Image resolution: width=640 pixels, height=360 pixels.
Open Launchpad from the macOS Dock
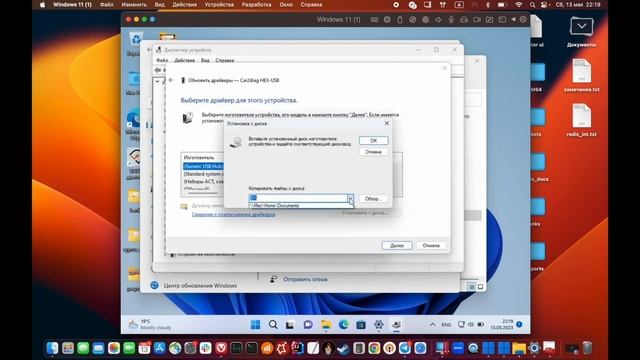pos(68,348)
